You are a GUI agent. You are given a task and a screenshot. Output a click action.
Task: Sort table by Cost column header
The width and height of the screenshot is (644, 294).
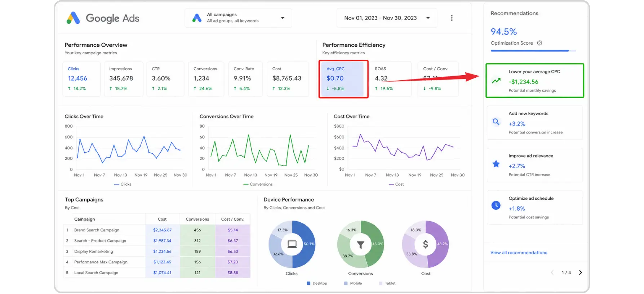pos(162,219)
